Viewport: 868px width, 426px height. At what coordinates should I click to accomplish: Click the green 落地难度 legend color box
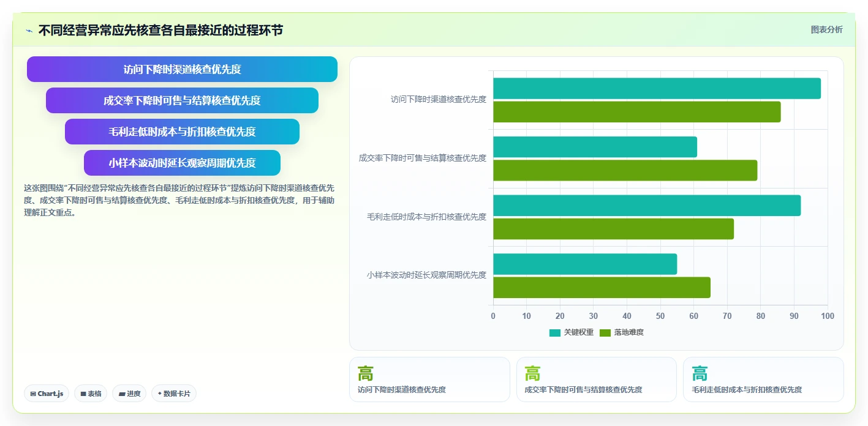pos(605,332)
